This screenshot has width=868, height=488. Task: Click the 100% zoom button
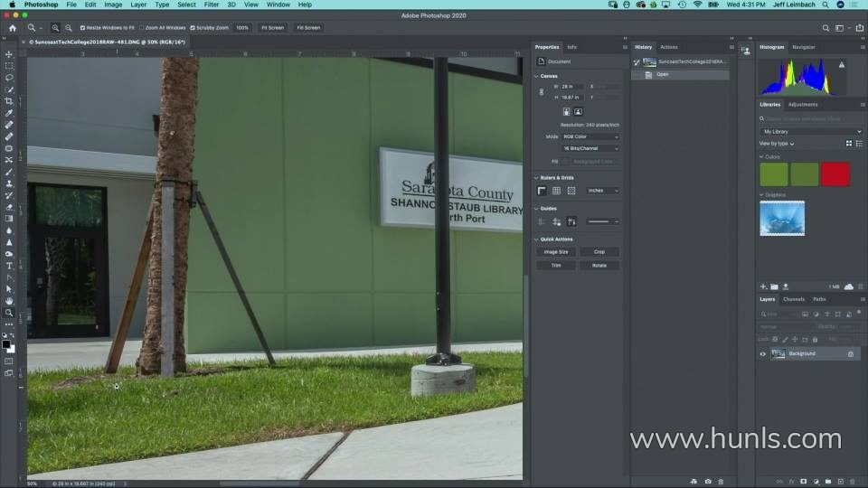point(242,28)
